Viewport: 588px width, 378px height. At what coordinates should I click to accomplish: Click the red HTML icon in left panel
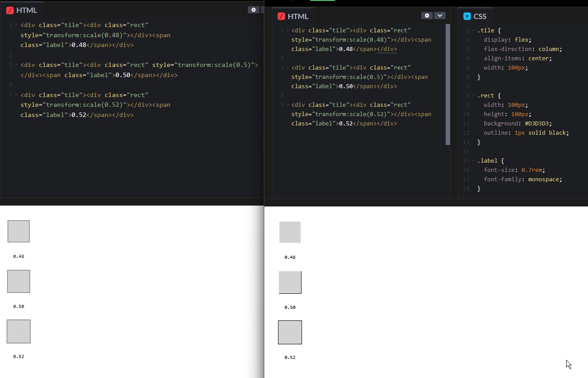(x=10, y=10)
